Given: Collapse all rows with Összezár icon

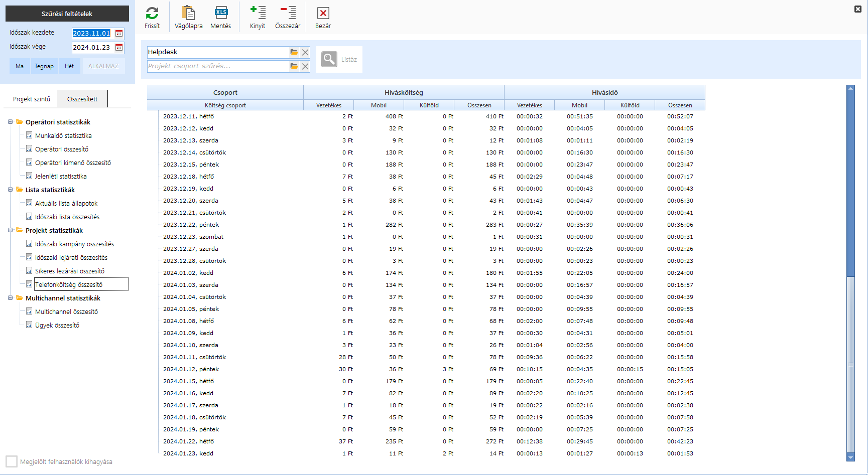Looking at the screenshot, I should point(288,14).
